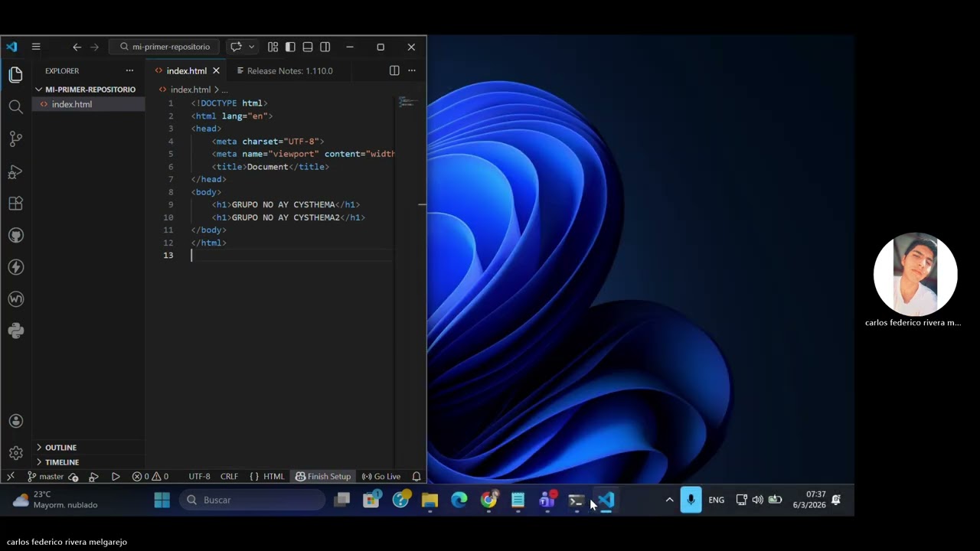The image size is (980, 551).
Task: Click Go Live in status bar
Action: [x=381, y=477]
